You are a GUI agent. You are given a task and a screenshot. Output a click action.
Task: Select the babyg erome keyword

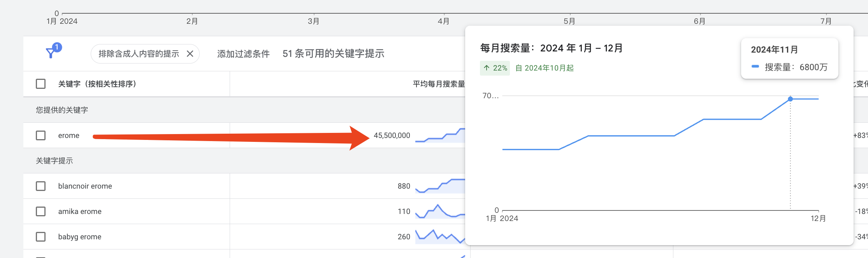coord(80,237)
